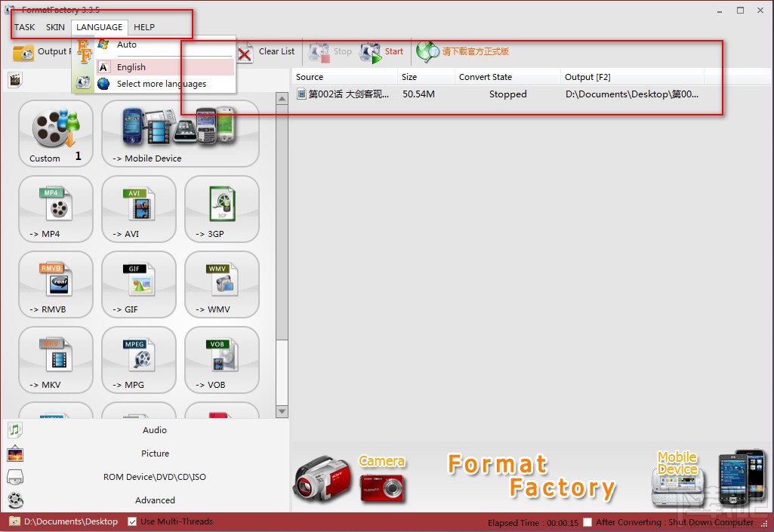Click the D:\Documents\Desktop status bar path

coord(71,521)
